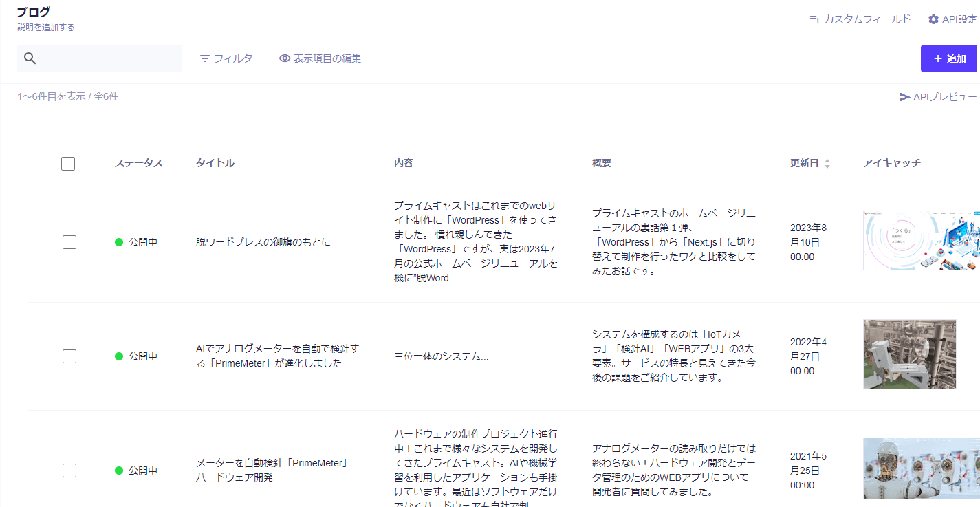980x507 pixels.
Task: Select checkbox for the AIでアナログメーター post
Action: pos(69,356)
